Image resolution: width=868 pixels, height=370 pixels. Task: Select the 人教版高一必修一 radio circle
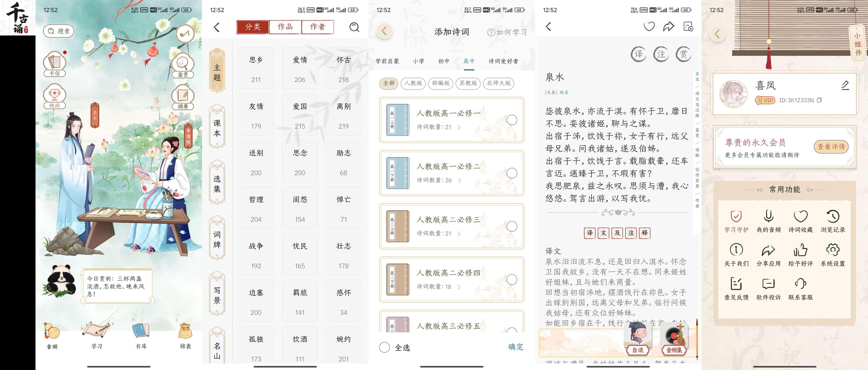tap(511, 120)
